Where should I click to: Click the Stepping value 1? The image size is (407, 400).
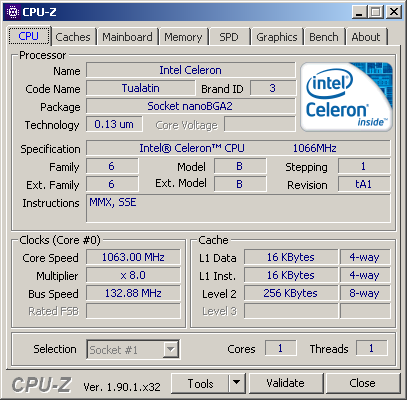coord(364,166)
